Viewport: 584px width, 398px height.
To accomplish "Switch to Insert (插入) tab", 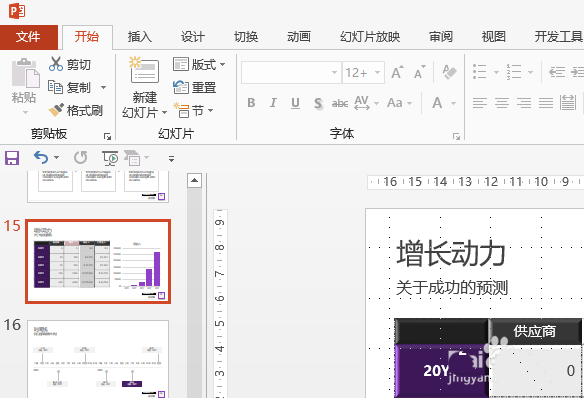I will coord(139,37).
